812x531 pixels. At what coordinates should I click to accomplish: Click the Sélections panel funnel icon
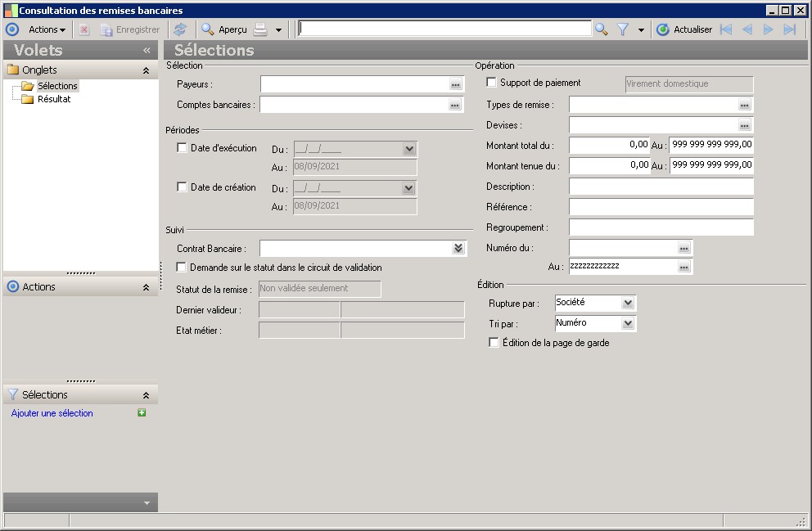13,395
